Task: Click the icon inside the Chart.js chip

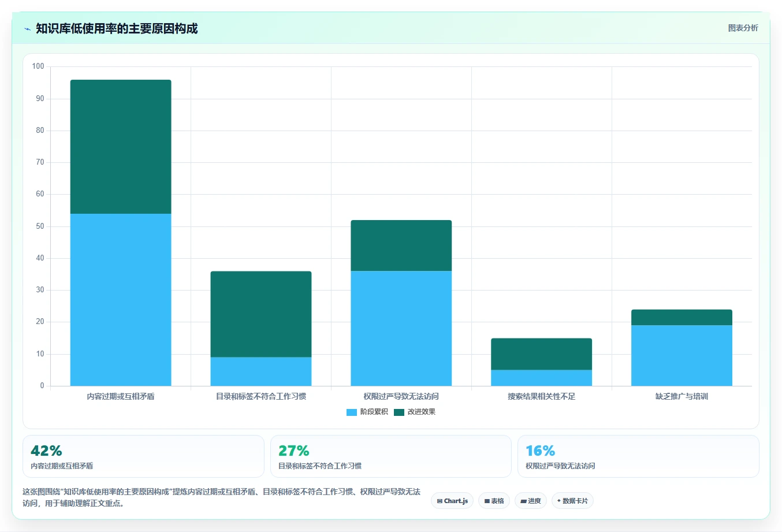Action: coord(440,501)
